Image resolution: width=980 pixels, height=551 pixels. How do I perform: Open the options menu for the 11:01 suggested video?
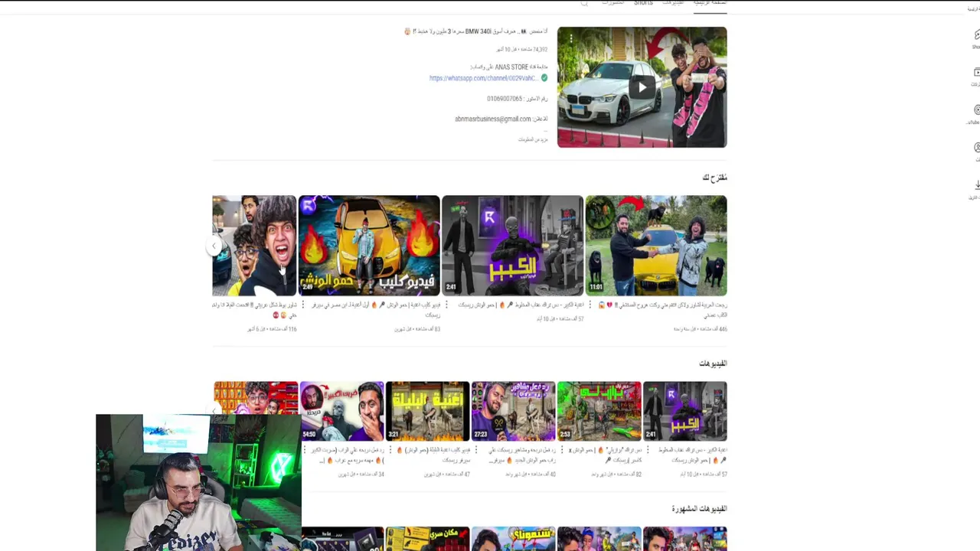point(590,305)
